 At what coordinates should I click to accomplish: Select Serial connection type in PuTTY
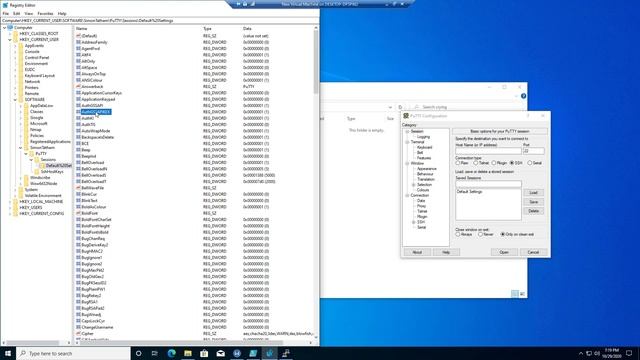(530, 163)
